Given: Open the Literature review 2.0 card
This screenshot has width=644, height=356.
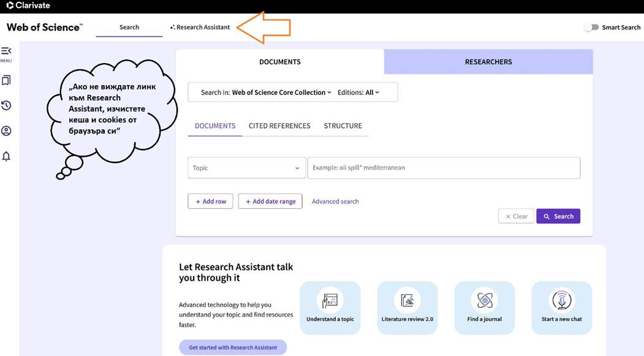Looking at the screenshot, I should click(x=407, y=308).
